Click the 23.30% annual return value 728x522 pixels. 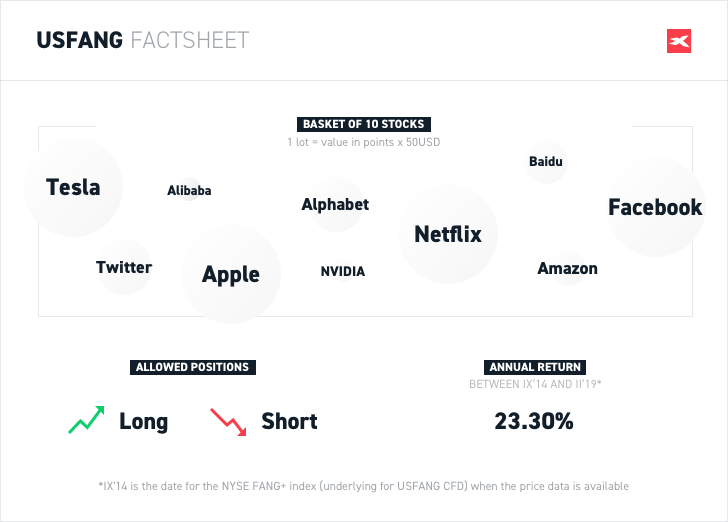pos(534,421)
